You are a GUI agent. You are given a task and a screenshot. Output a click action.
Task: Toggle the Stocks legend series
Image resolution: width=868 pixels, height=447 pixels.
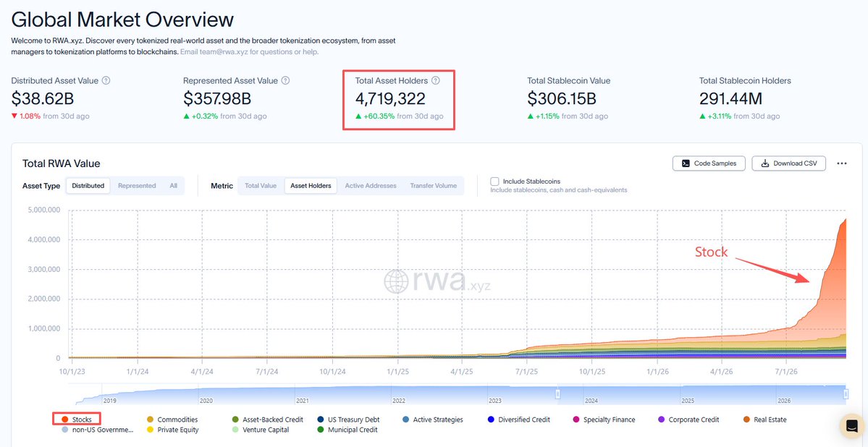click(x=77, y=420)
